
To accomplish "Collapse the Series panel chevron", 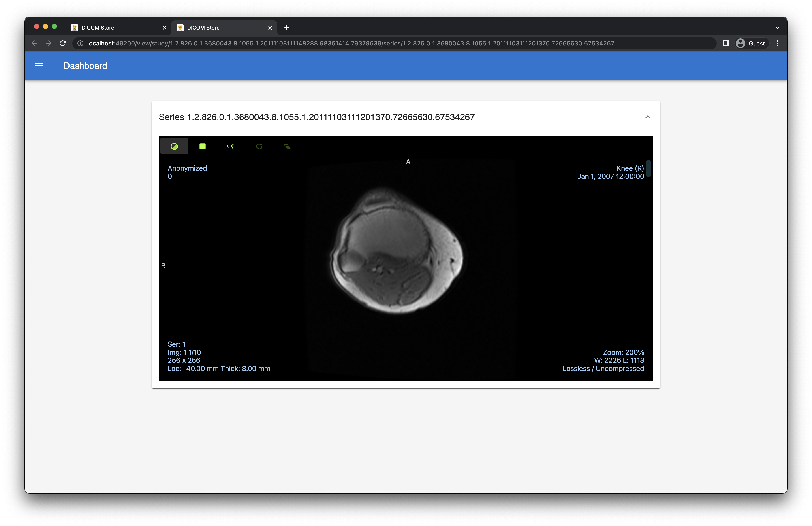I will [x=648, y=117].
